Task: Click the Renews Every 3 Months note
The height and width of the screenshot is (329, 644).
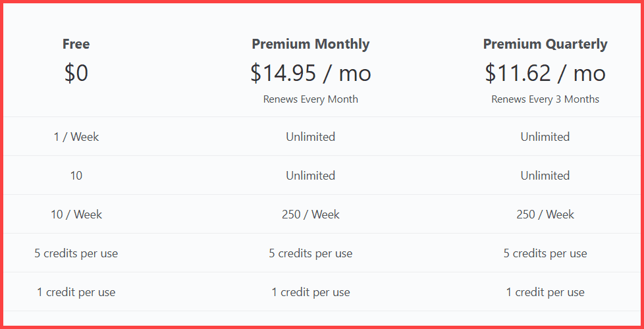Action: pyautogui.click(x=545, y=99)
